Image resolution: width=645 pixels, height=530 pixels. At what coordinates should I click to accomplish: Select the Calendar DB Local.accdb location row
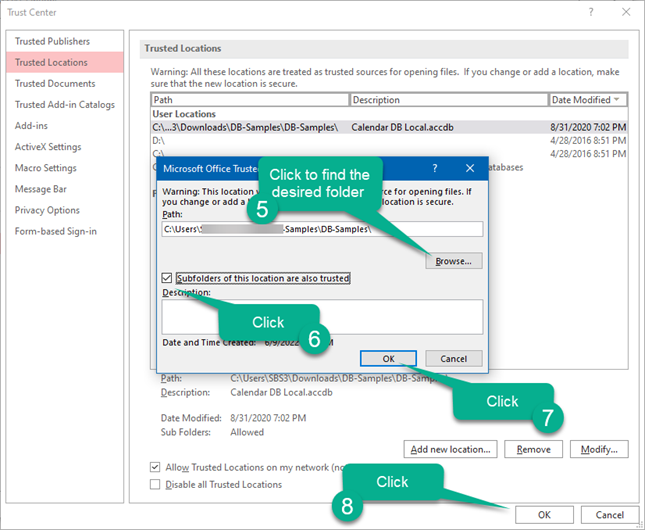click(390, 128)
